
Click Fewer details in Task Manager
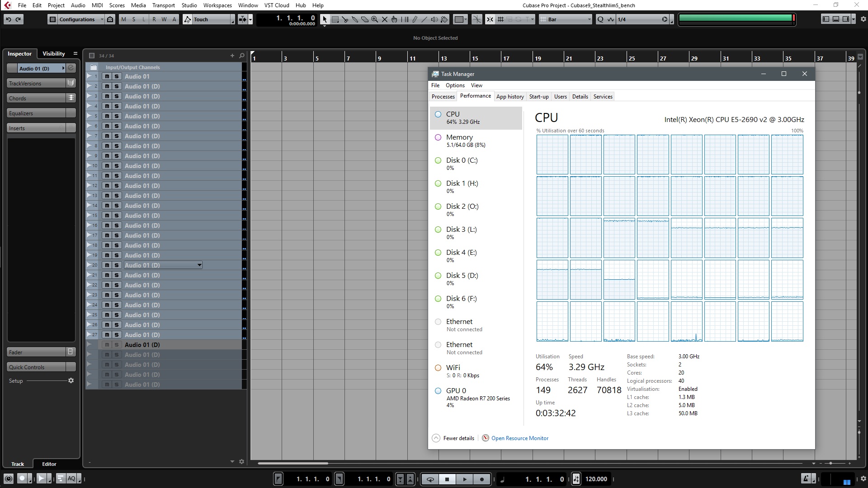458,438
